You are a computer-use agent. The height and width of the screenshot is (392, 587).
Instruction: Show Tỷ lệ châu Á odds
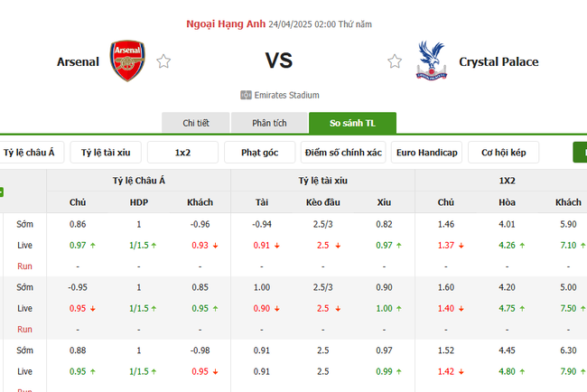[30, 153]
